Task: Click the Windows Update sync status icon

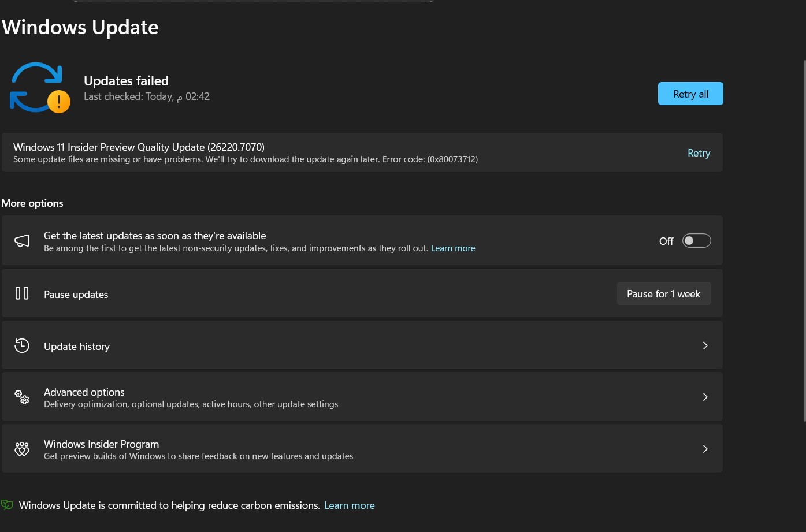Action: tap(39, 87)
